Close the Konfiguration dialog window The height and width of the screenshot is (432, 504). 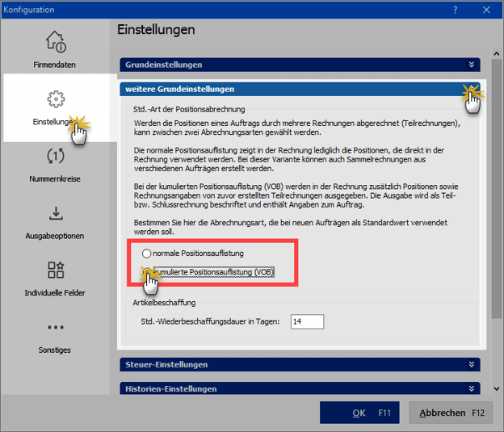click(x=486, y=10)
